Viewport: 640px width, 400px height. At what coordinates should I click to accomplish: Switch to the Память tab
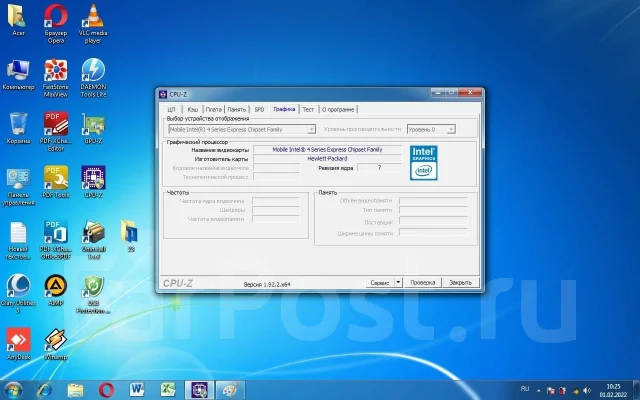[237, 109]
